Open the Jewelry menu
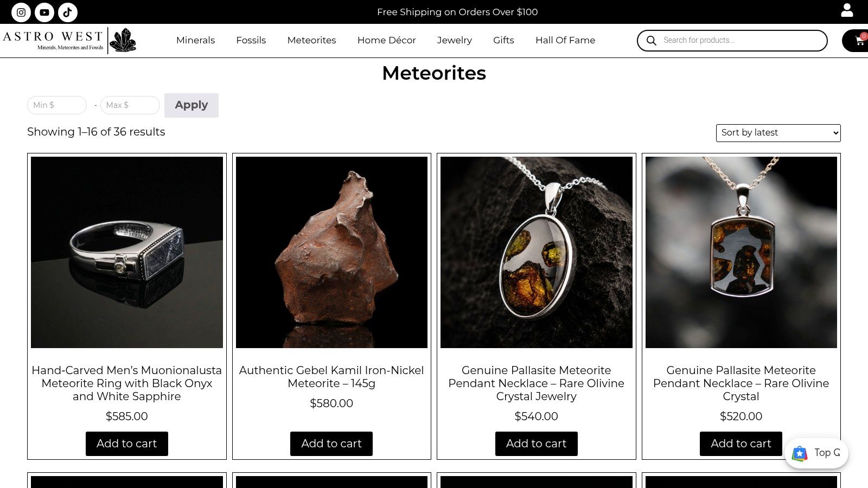This screenshot has width=868, height=488. click(455, 40)
